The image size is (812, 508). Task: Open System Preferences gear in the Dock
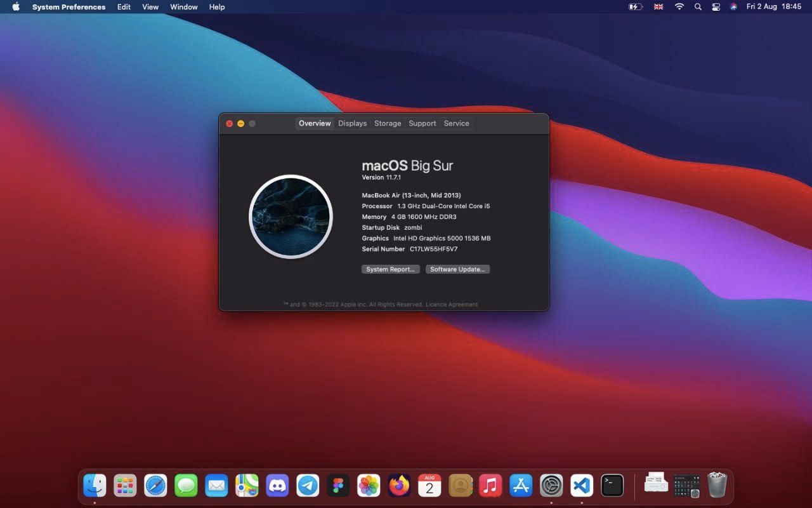551,486
